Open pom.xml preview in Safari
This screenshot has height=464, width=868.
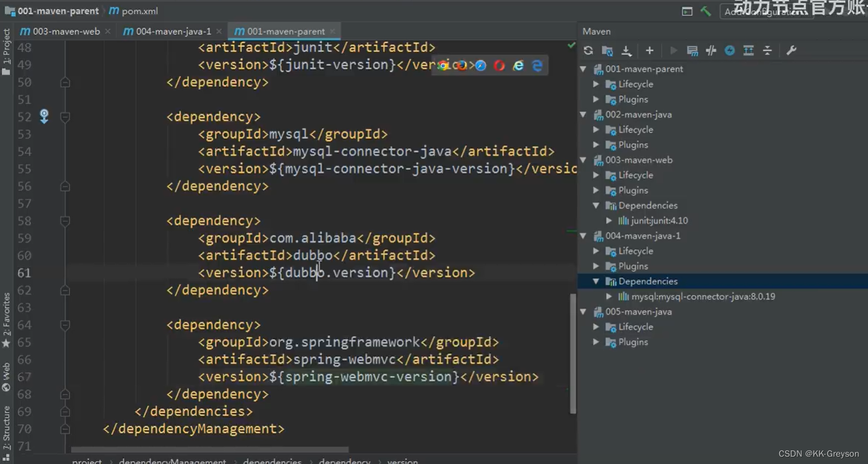tap(481, 65)
